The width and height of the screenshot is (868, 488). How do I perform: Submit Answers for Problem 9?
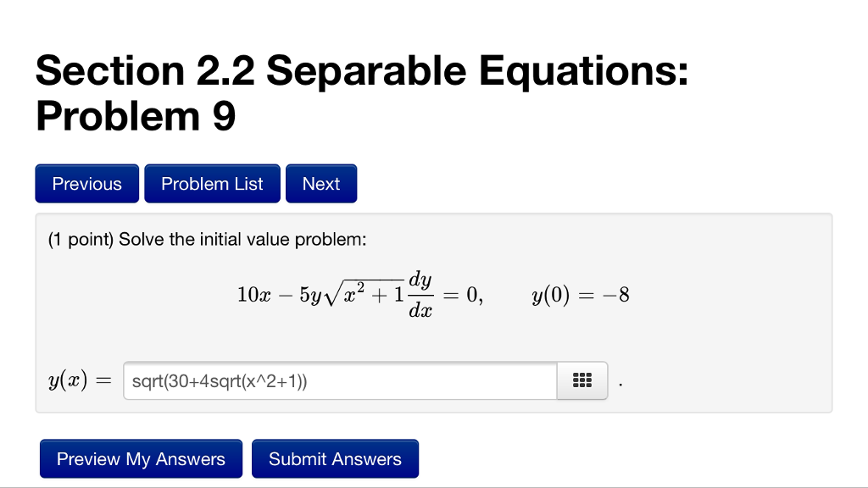[x=335, y=458]
